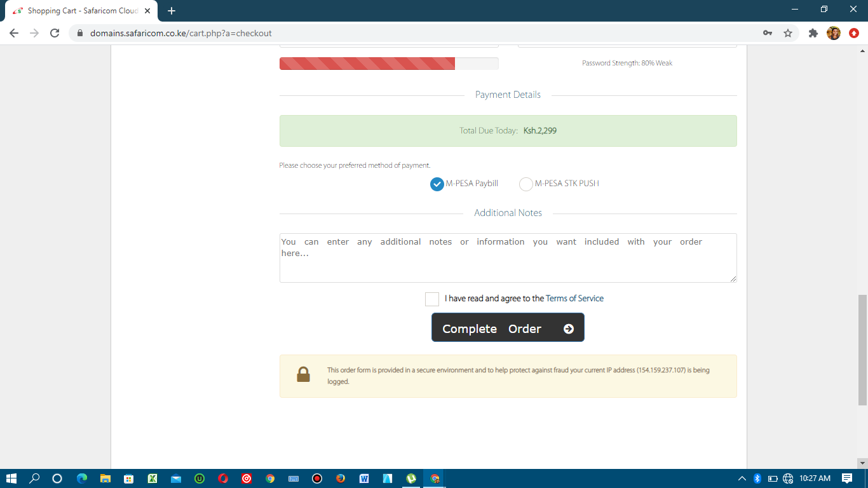Launch Firefox from the taskbar
This screenshot has height=488, width=868.
tap(341, 478)
